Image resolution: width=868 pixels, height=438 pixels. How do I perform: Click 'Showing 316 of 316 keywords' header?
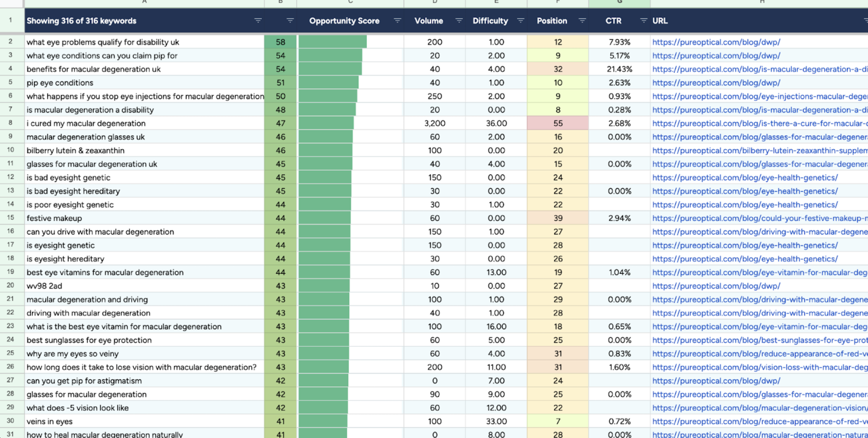(x=82, y=21)
